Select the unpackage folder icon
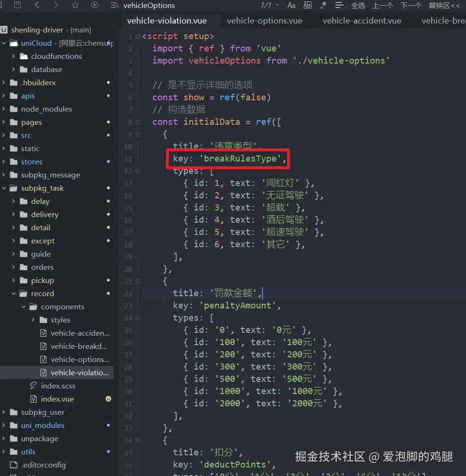 click(x=13, y=438)
